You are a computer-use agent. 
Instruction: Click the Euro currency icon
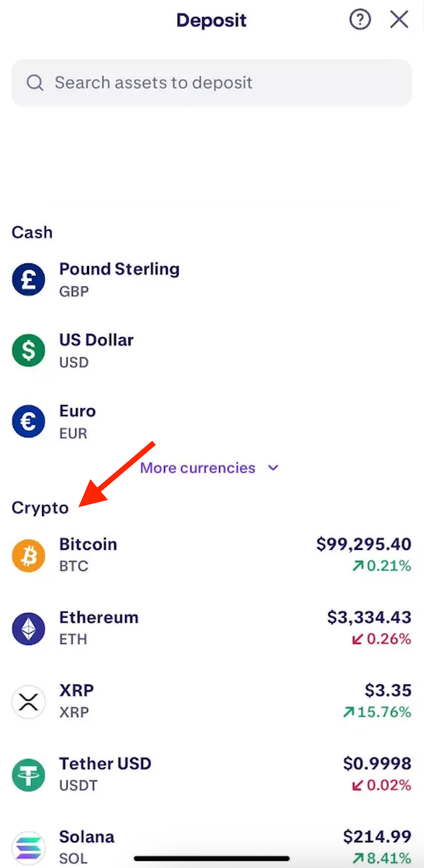[28, 421]
